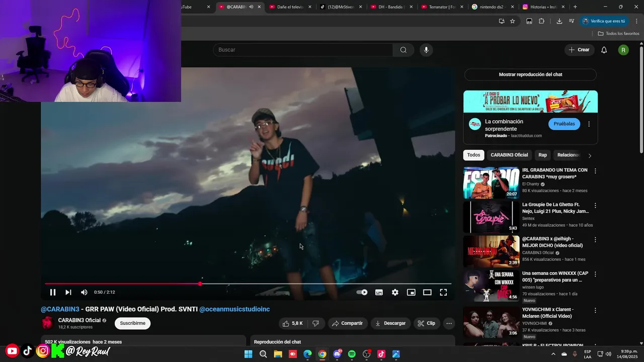Switch to the DH - Bandida tab
Image resolution: width=644 pixels, height=362 pixels.
tap(391, 7)
